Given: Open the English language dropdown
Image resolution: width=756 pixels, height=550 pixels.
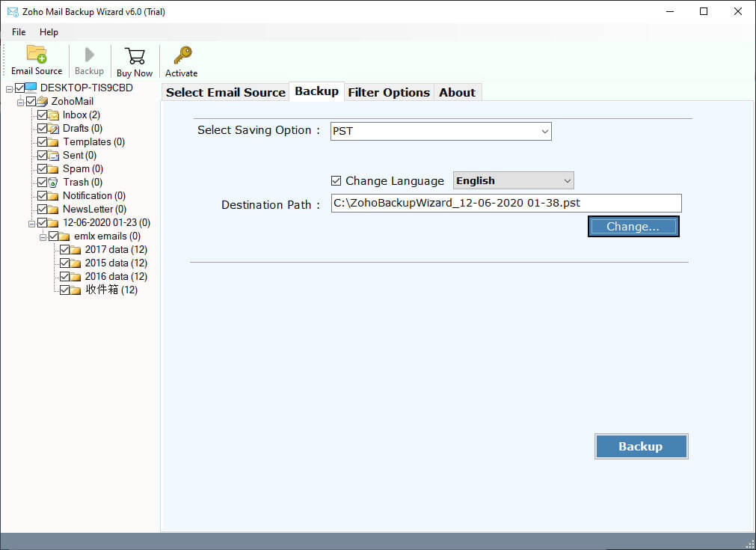Looking at the screenshot, I should click(514, 180).
